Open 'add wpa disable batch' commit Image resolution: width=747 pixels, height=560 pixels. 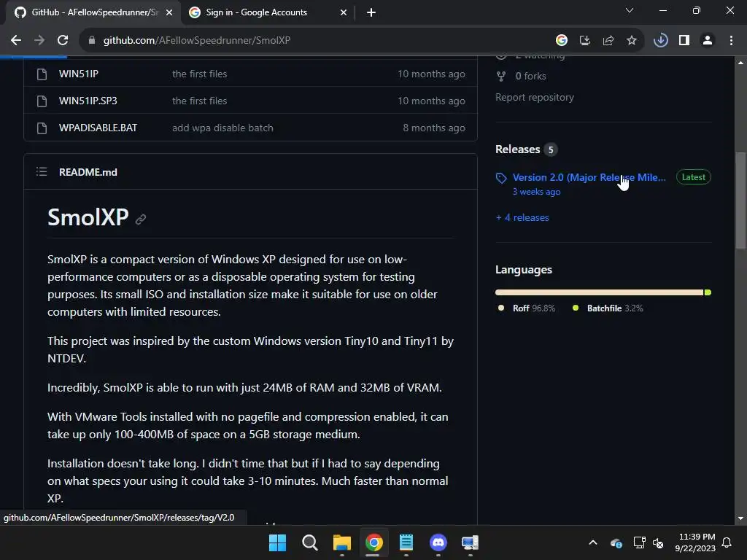pyautogui.click(x=222, y=128)
